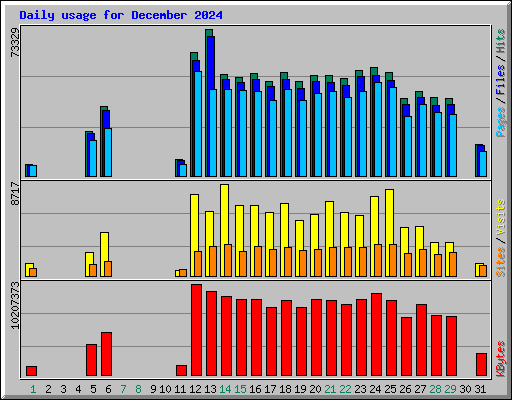Click the 10207373 axis value
The image size is (512, 400).
[15, 306]
